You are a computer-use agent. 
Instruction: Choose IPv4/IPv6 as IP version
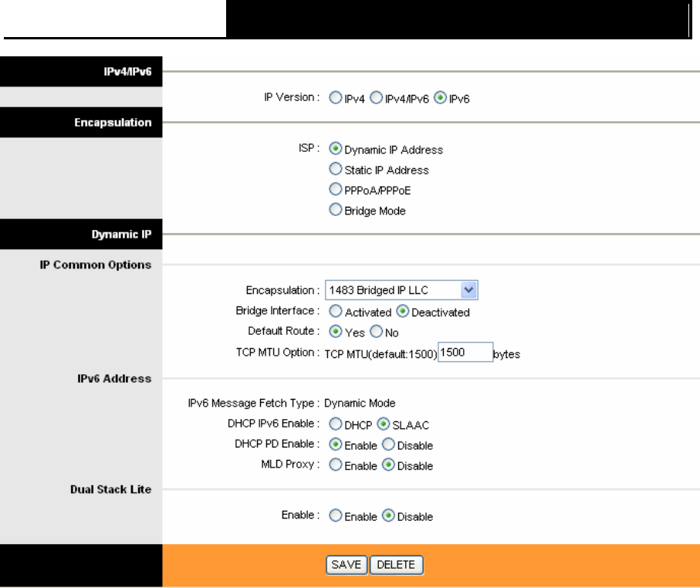[377, 97]
